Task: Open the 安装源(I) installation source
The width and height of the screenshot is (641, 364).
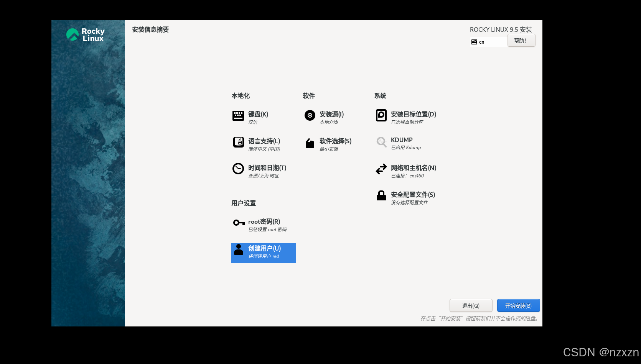Action: click(331, 114)
